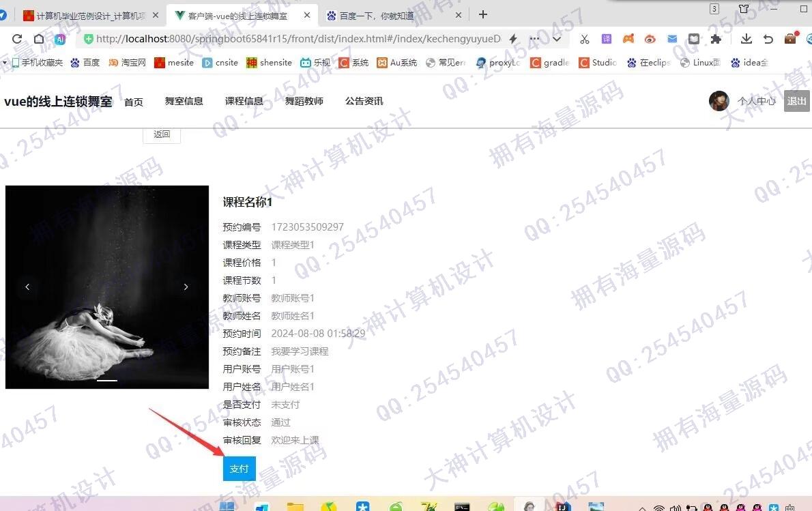Click the scissors screenshot tool icon
The image size is (812, 511).
pos(585,39)
